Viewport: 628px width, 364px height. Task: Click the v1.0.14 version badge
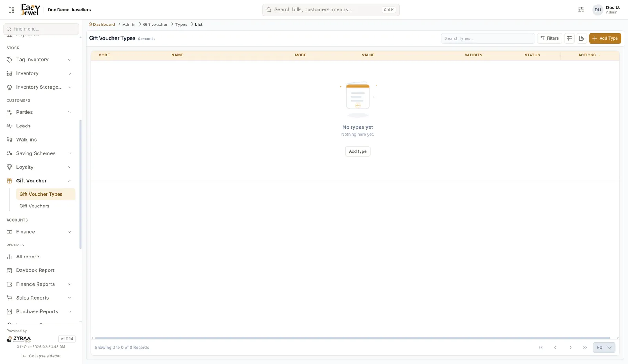point(67,339)
